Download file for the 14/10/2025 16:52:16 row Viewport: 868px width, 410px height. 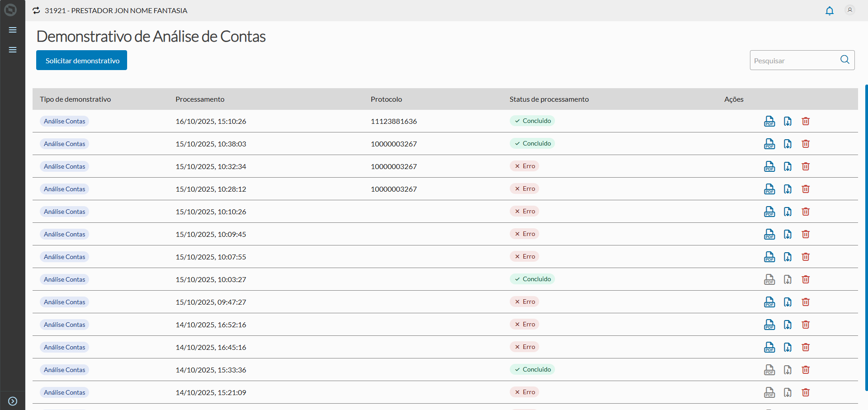(787, 325)
